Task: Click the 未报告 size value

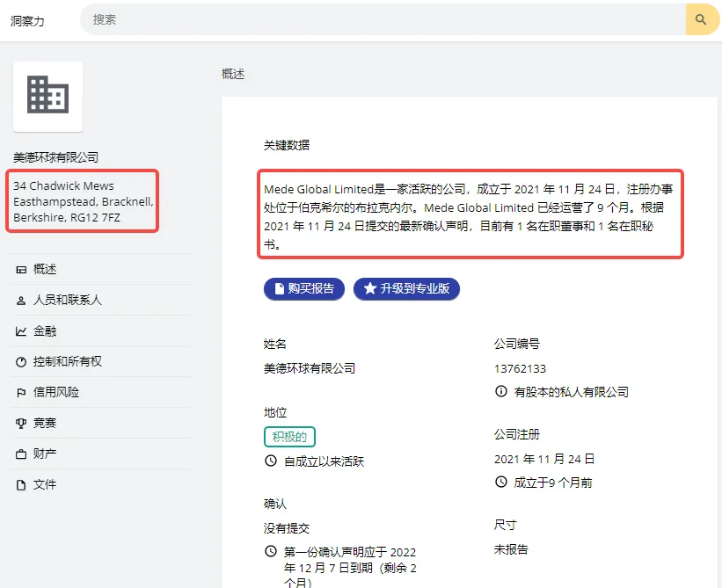Action: click(511, 549)
